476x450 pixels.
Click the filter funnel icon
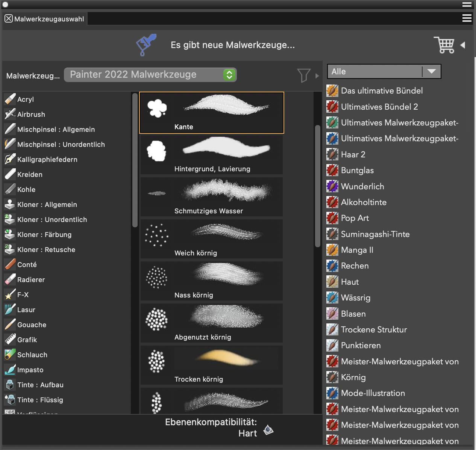(x=303, y=75)
